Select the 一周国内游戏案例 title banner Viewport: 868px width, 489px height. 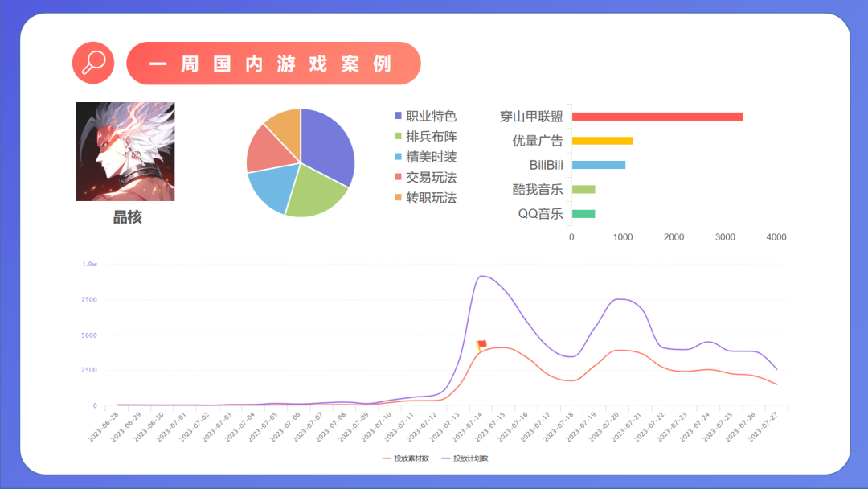click(273, 62)
